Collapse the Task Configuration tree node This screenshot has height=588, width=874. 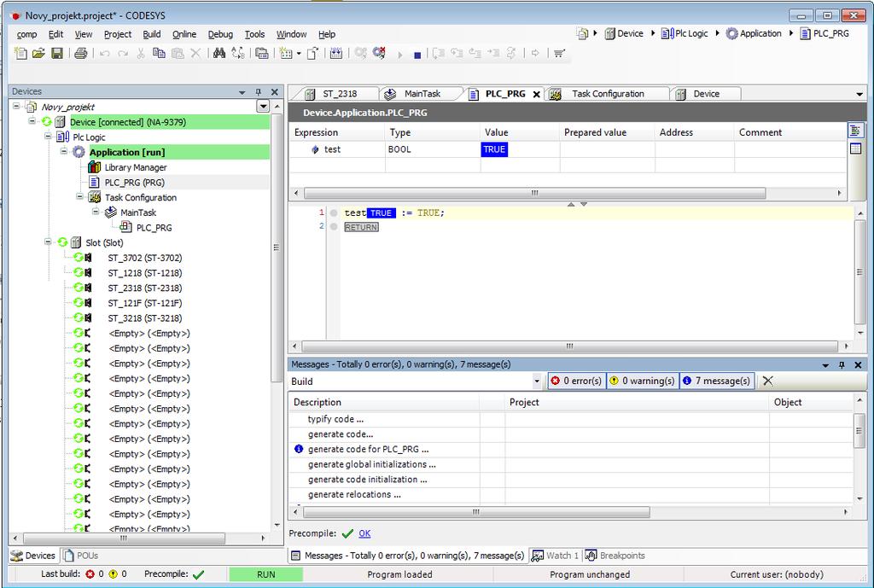pos(79,196)
